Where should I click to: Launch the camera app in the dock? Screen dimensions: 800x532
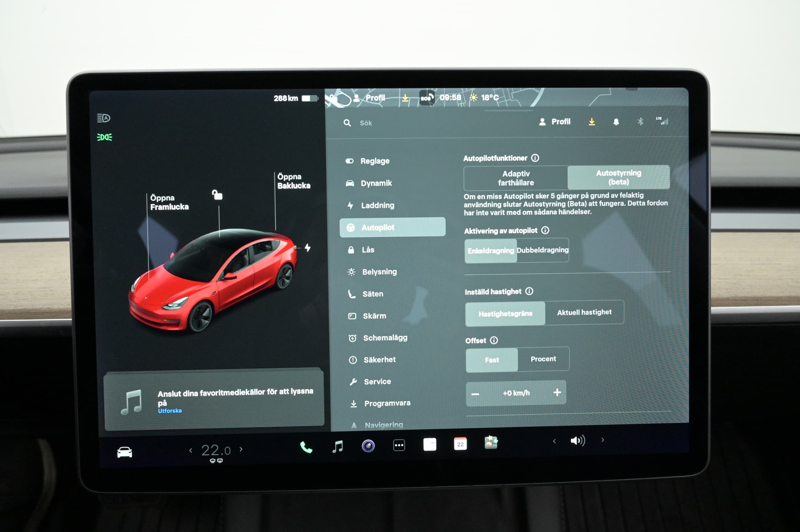click(x=368, y=446)
